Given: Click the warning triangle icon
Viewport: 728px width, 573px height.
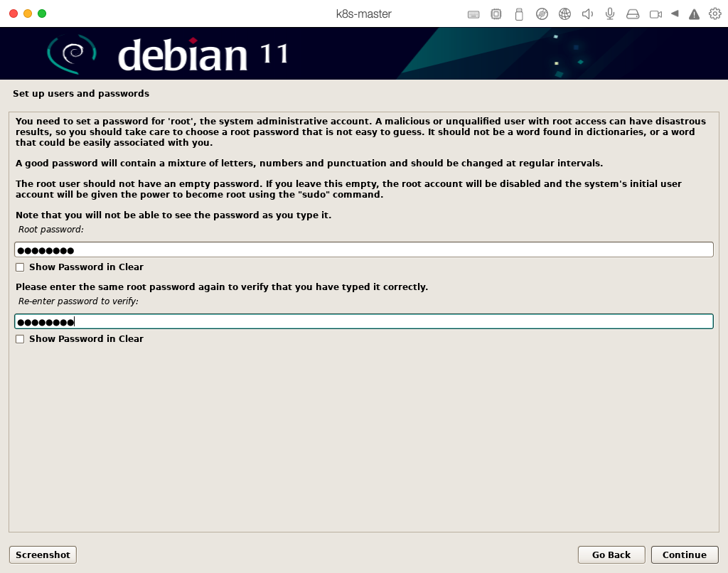Looking at the screenshot, I should 694,14.
